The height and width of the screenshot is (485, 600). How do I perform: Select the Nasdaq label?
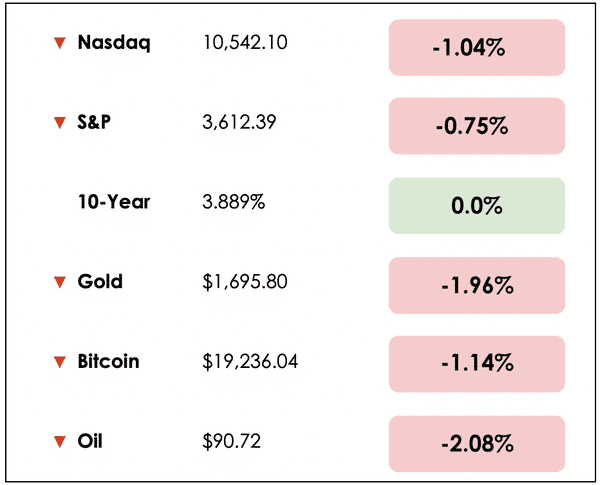pyautogui.click(x=114, y=43)
